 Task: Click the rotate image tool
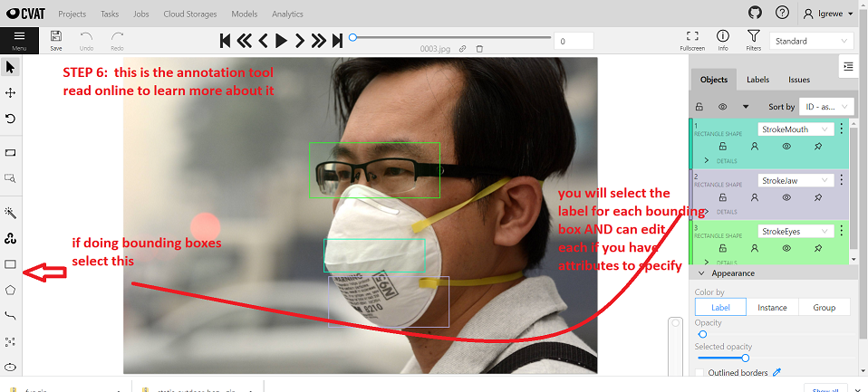pos(11,119)
